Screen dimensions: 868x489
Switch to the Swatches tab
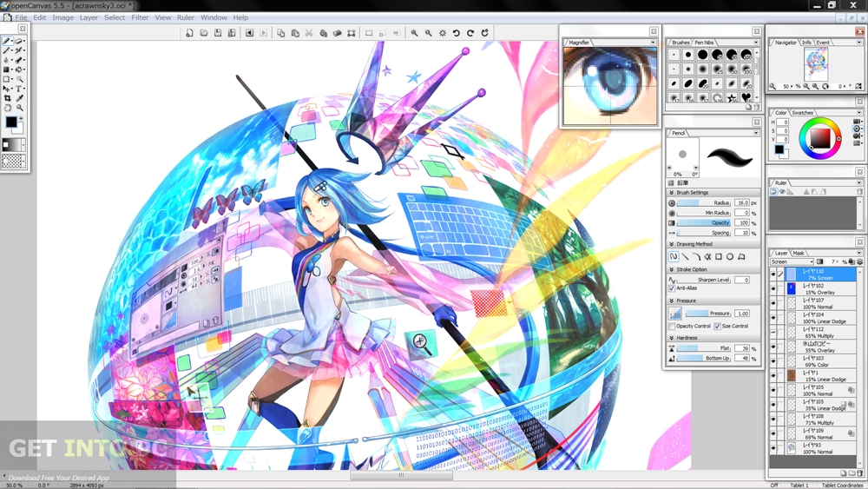click(803, 112)
